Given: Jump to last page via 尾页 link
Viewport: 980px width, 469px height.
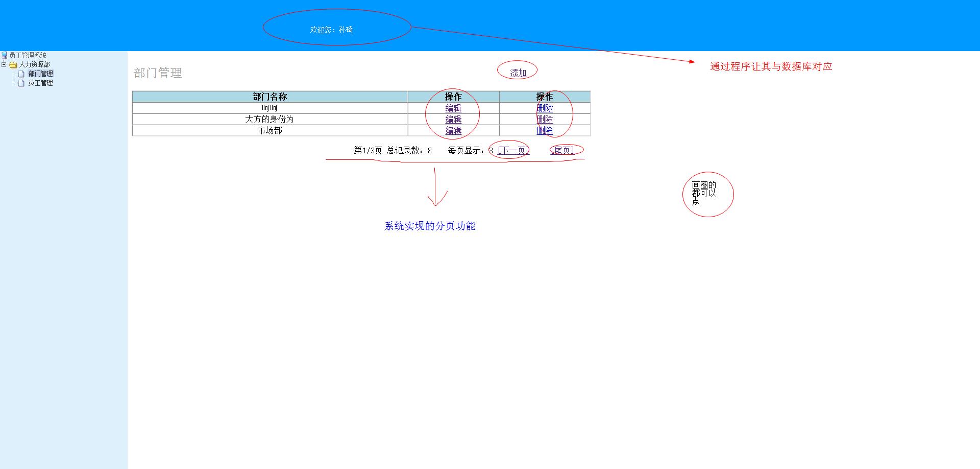Looking at the screenshot, I should click(561, 150).
